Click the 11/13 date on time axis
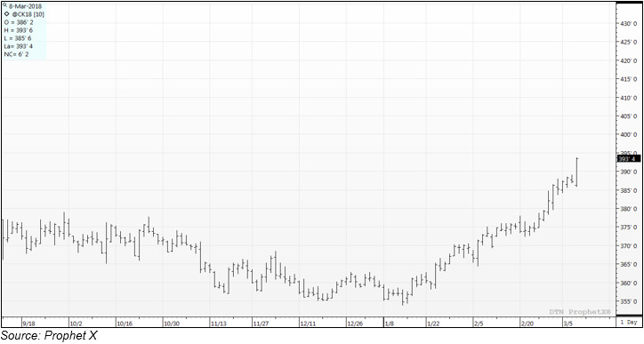 (219, 324)
